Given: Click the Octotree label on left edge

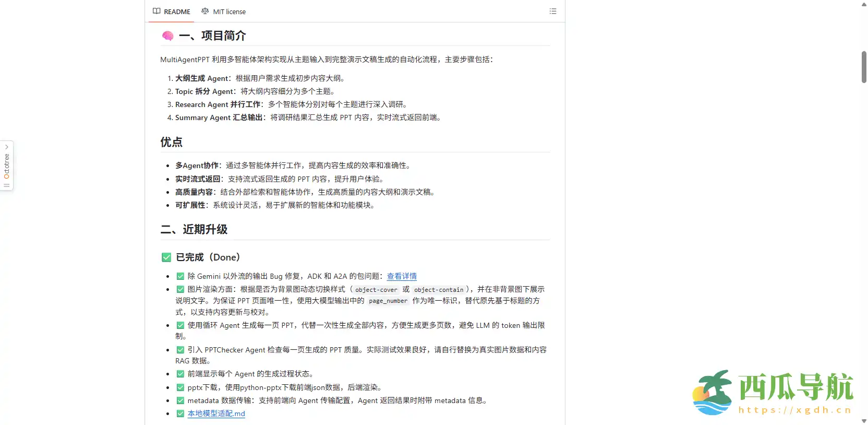Looking at the screenshot, I should point(7,166).
